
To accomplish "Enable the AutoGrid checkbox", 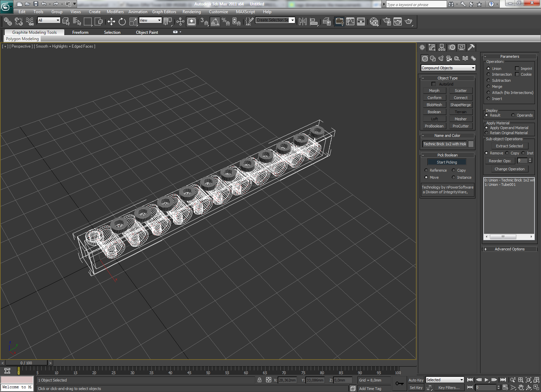I will click(433, 84).
